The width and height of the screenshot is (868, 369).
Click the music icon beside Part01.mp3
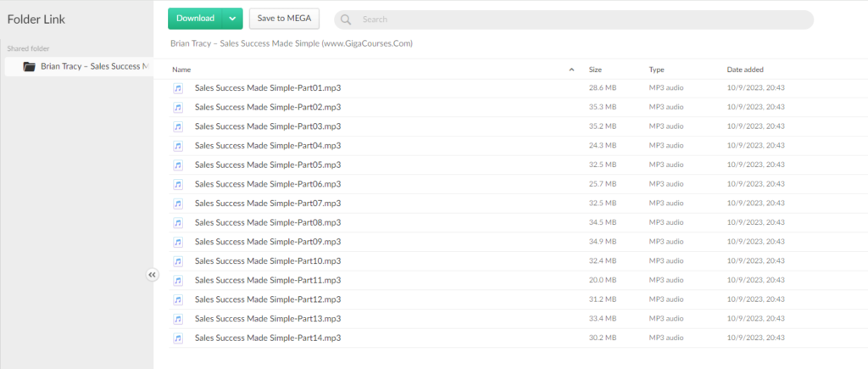[178, 88]
